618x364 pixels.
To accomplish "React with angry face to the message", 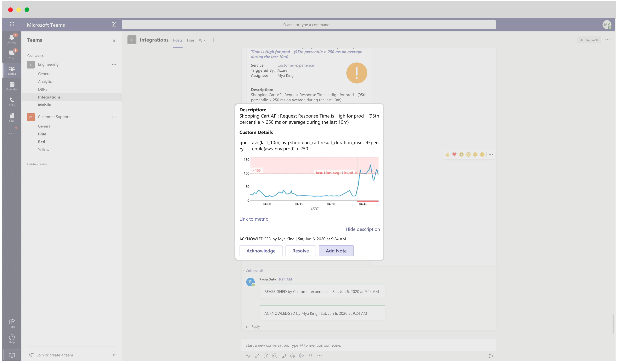I will pos(482,155).
